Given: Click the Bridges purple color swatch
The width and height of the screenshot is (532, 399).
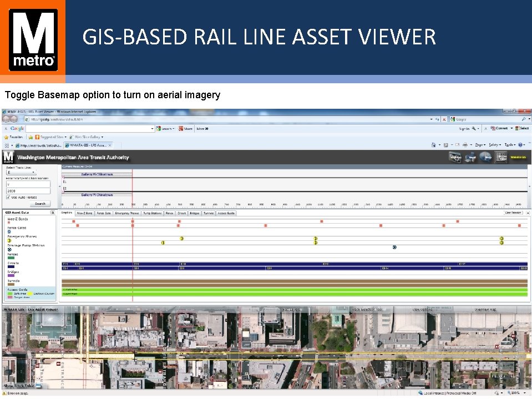Looking at the screenshot, I should click(11, 275).
